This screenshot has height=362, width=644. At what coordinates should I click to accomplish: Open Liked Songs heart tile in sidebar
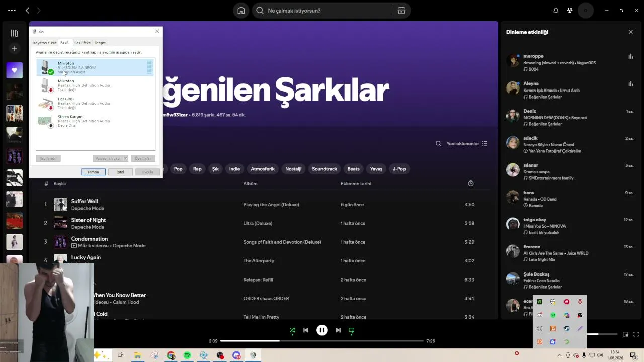[x=14, y=70]
